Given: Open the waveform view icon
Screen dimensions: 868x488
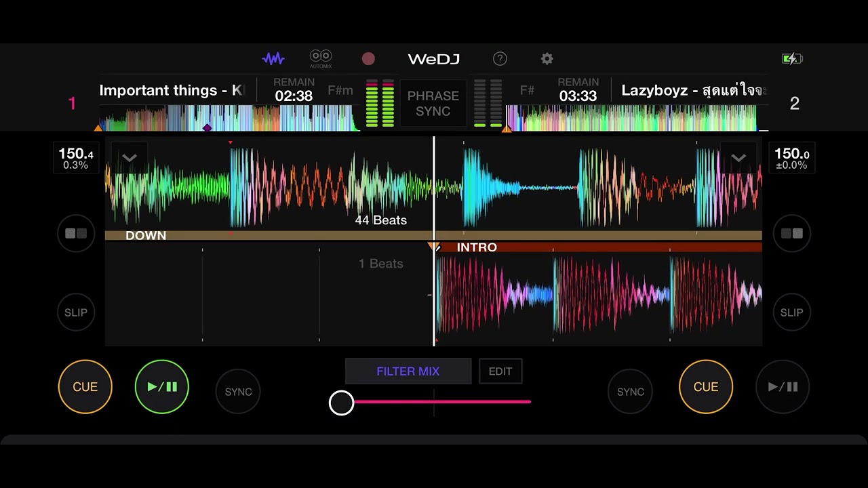Looking at the screenshot, I should click(x=273, y=59).
